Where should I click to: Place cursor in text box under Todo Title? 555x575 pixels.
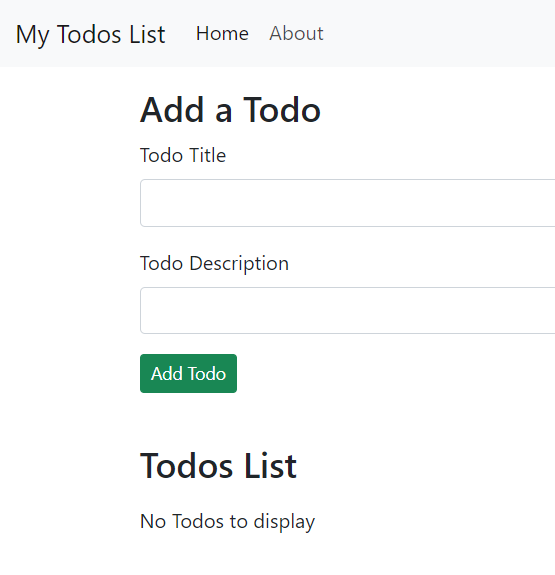[347, 203]
